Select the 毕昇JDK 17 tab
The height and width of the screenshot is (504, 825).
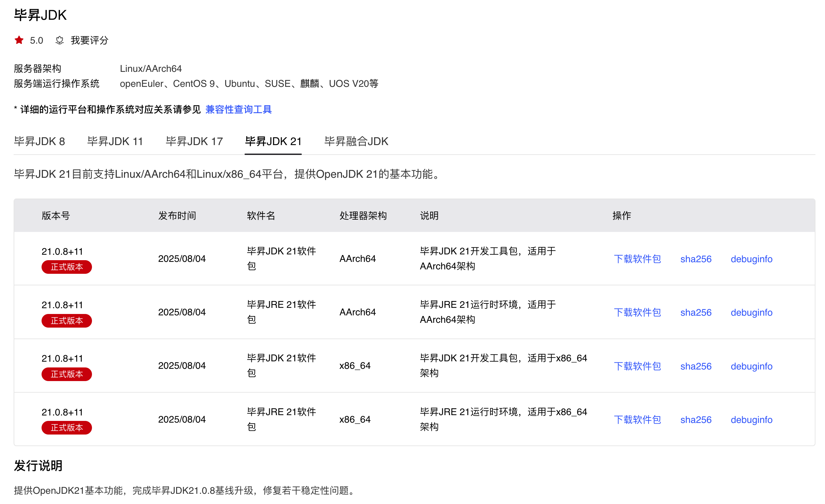click(x=194, y=141)
